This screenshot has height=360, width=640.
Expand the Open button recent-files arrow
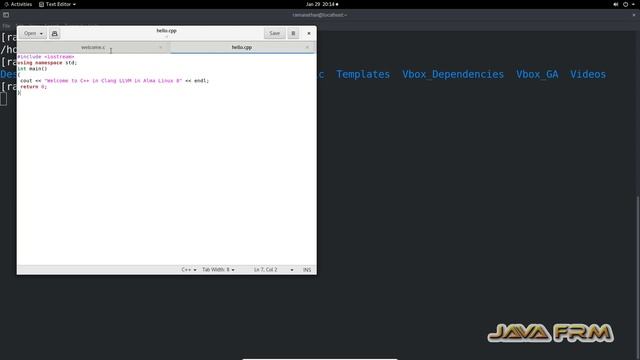tap(42, 33)
